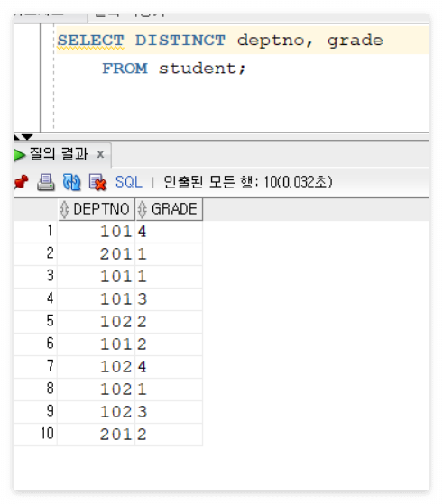Select row number 4 header

(x=35, y=299)
